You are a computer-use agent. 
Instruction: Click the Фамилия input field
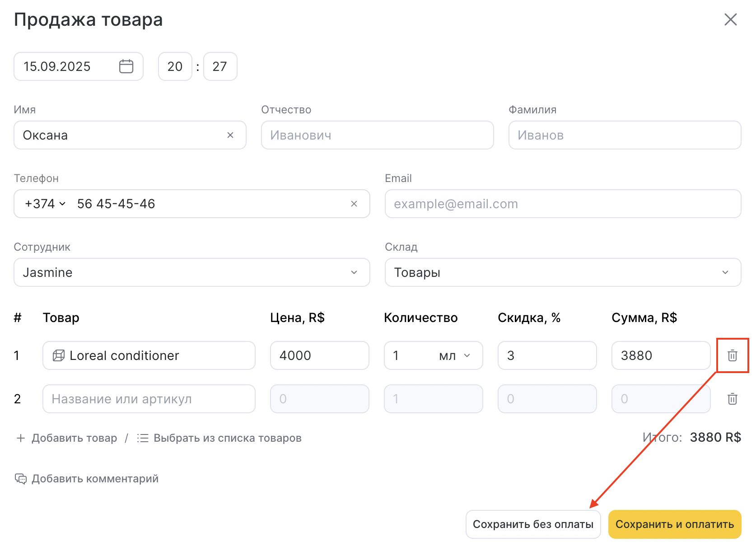point(625,135)
